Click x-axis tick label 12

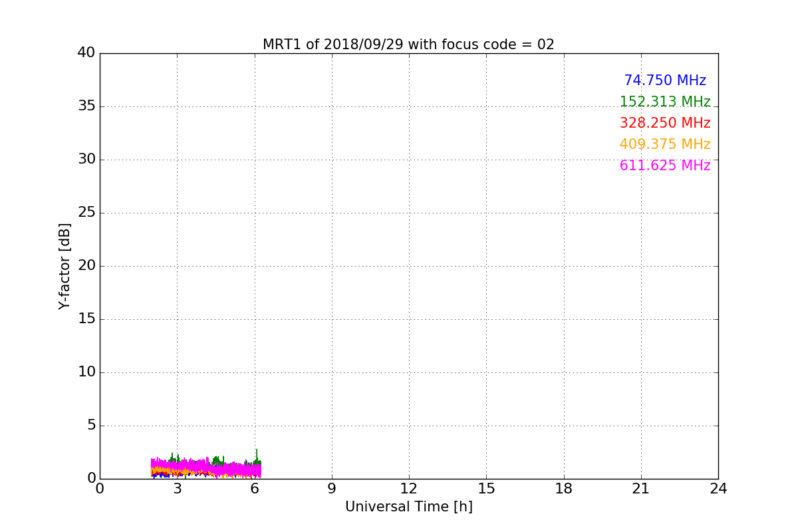[409, 489]
